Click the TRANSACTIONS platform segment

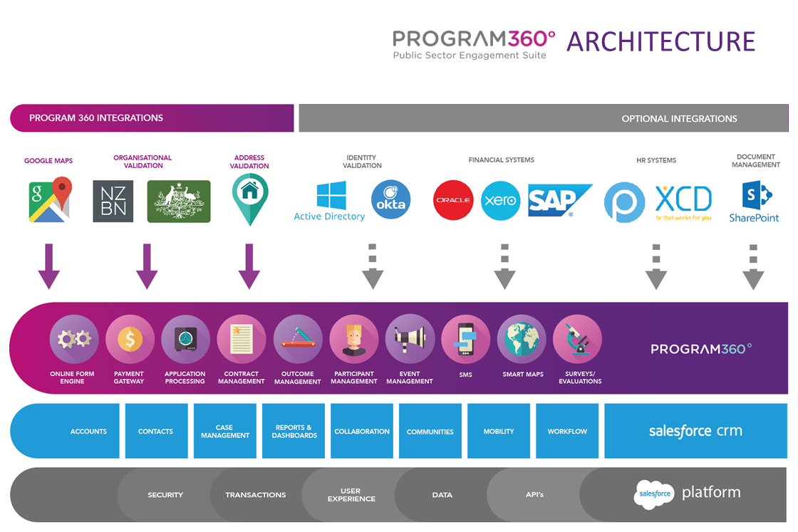point(256,495)
